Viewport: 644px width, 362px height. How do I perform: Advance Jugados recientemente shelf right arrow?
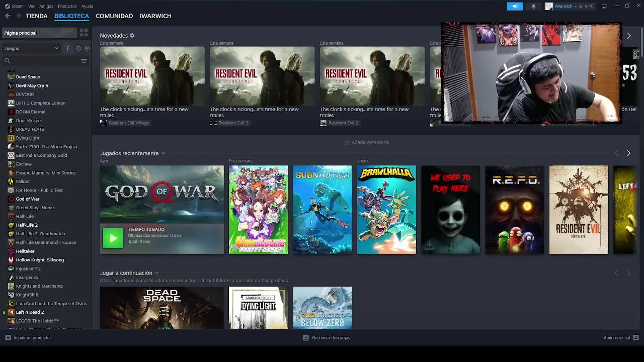coord(628,153)
